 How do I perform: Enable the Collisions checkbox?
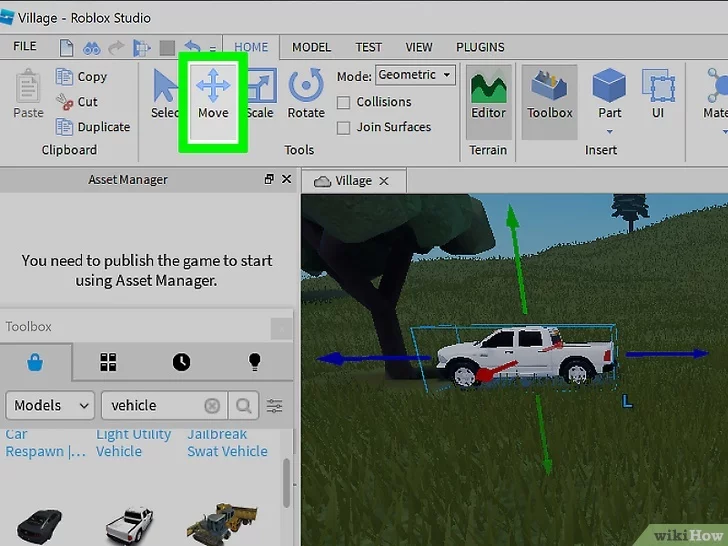(x=344, y=102)
